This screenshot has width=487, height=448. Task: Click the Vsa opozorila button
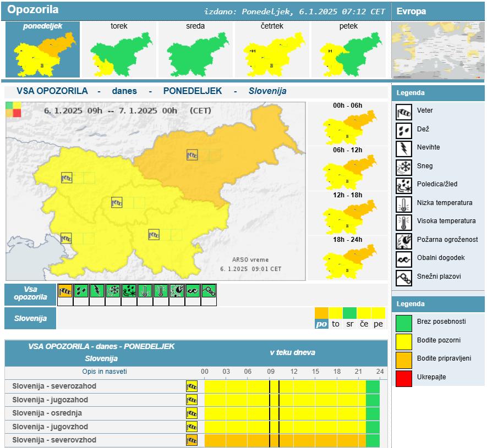[30, 295]
